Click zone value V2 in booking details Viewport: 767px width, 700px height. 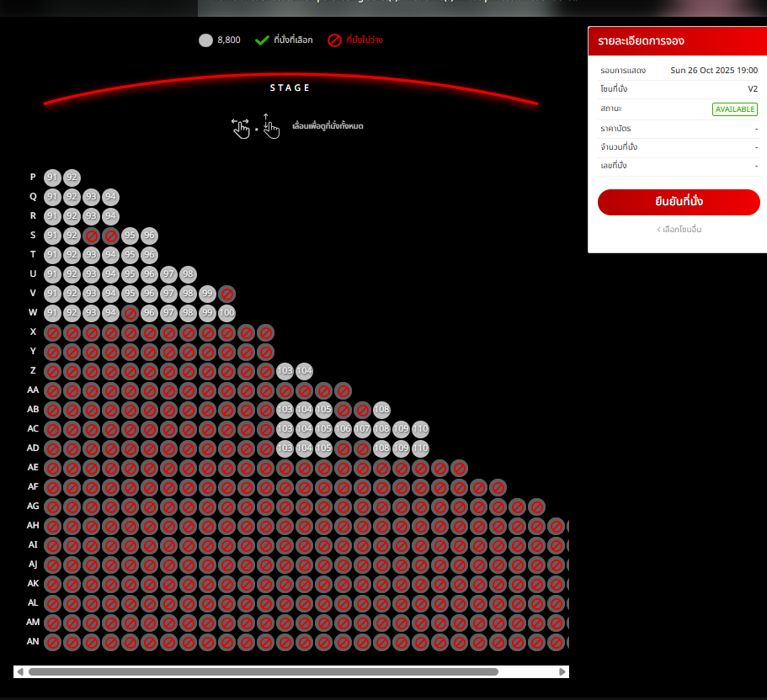(753, 89)
